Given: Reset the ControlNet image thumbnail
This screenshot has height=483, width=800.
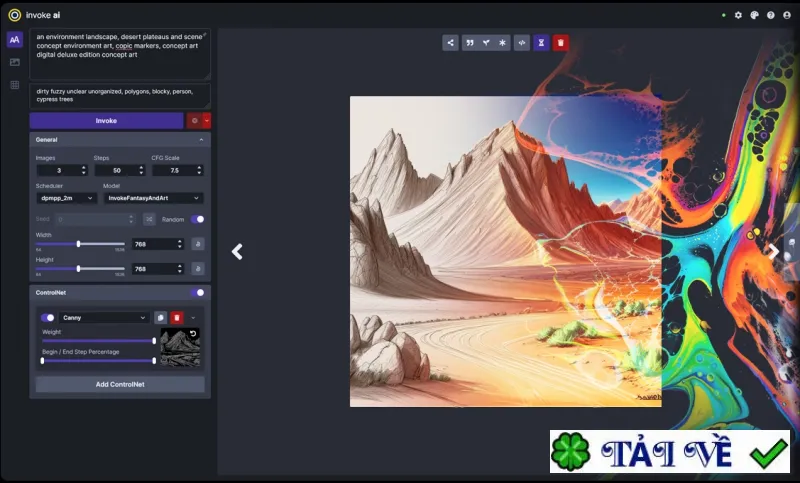Looking at the screenshot, I should pyautogui.click(x=193, y=334).
